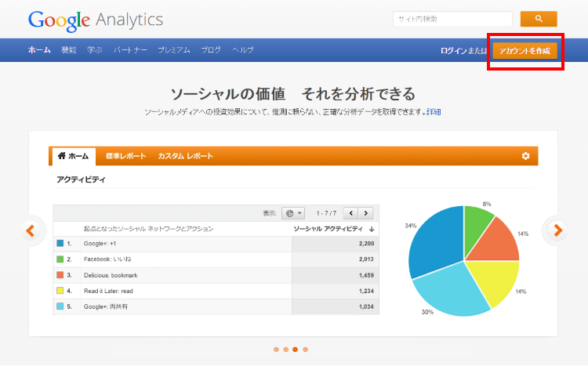
Task: Click the Google Analytics logo
Action: point(96,20)
